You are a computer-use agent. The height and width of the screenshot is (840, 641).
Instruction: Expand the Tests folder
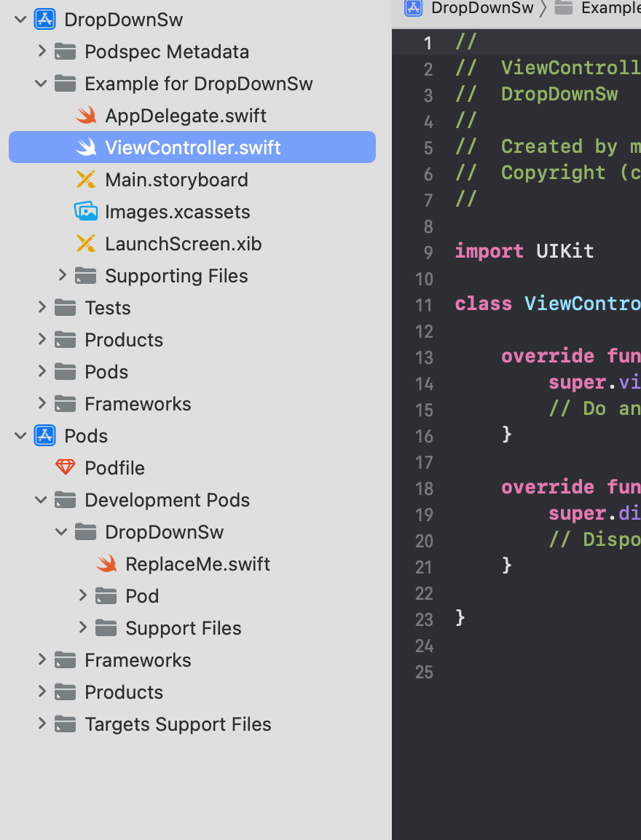click(x=42, y=307)
